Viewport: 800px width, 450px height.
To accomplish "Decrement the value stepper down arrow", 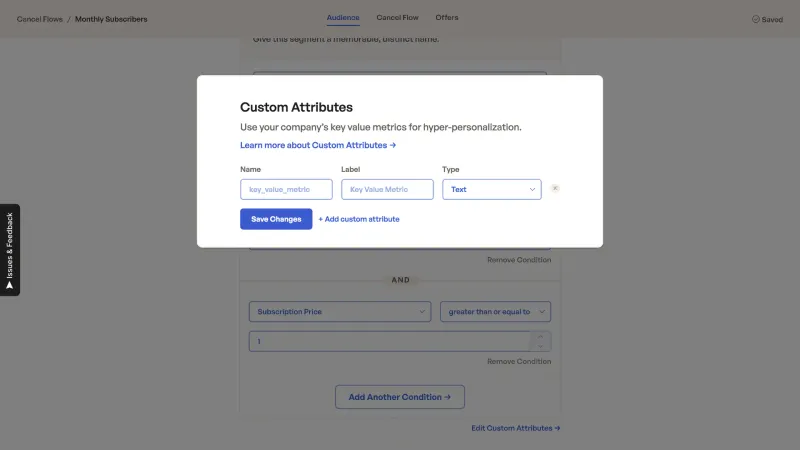I will click(540, 346).
